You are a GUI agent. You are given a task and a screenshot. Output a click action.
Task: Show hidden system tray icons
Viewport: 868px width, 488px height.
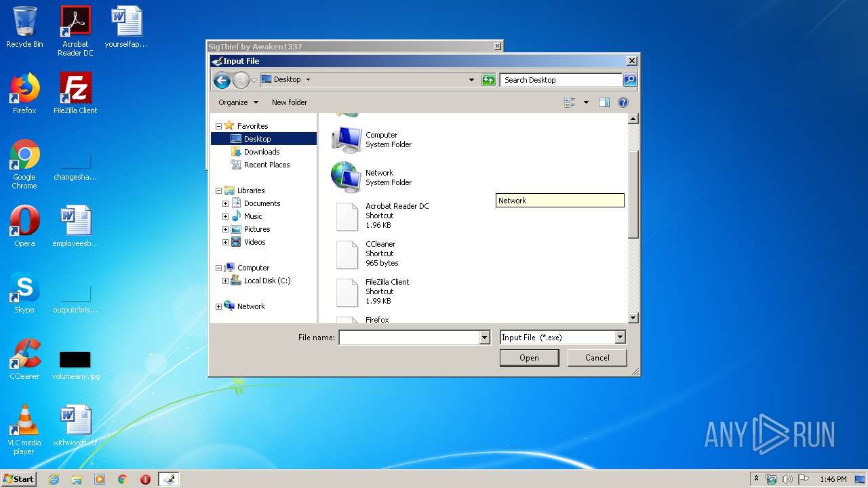coord(756,479)
